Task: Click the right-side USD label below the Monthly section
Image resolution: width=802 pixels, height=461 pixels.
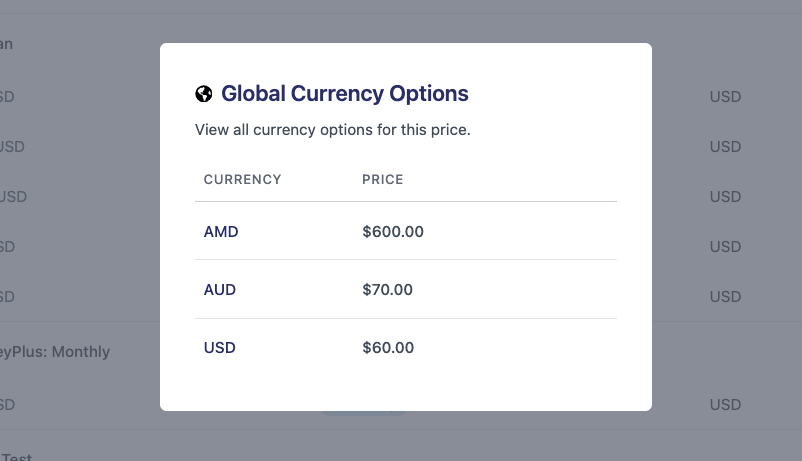Action: coord(725,405)
